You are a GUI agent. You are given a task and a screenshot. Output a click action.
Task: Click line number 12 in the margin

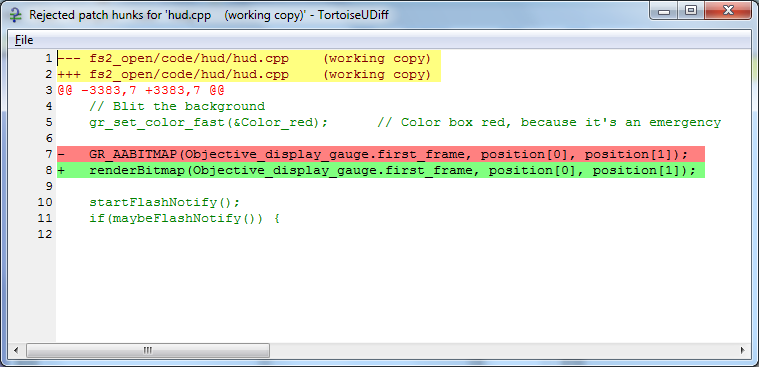[x=45, y=234]
